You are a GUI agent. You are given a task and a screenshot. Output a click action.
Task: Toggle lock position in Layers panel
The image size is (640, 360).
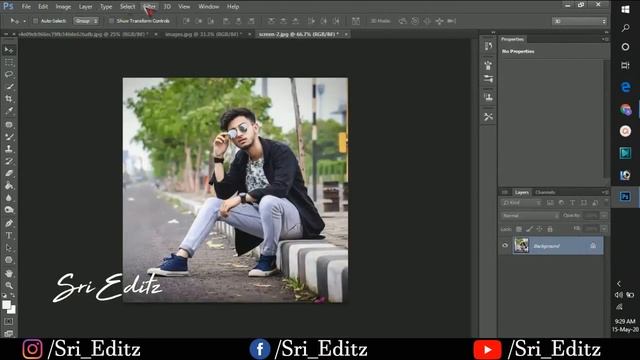pyautogui.click(x=540, y=229)
